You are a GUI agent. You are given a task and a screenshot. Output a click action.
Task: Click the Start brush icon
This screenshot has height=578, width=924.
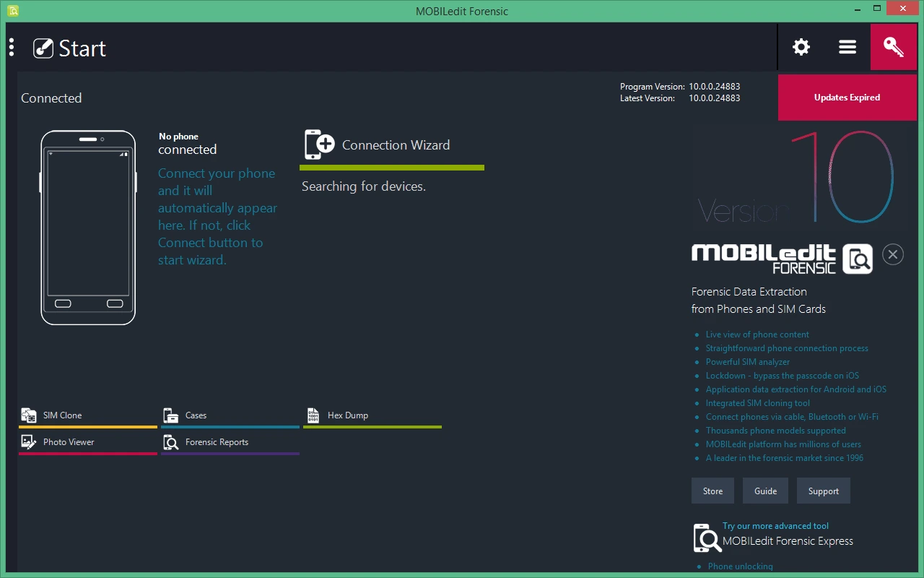(43, 48)
